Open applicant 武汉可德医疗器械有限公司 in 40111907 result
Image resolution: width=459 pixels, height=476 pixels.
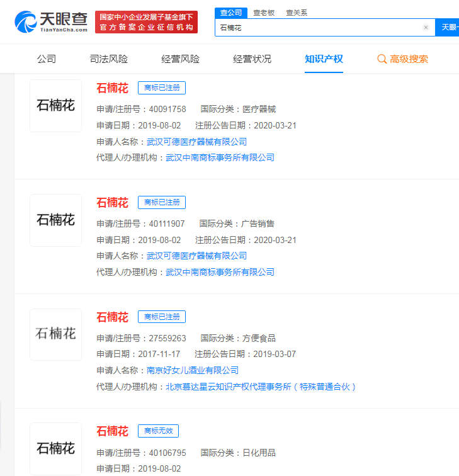pos(196,256)
